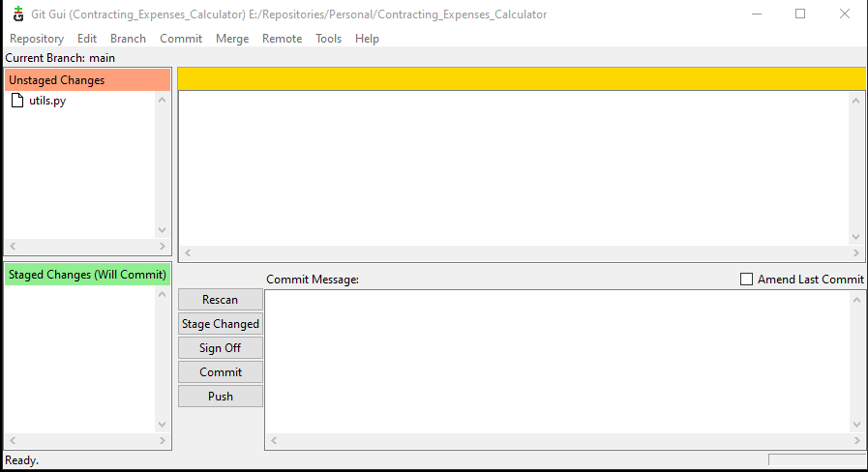Push changes with the Push button
This screenshot has width=868, height=472.
221,397
